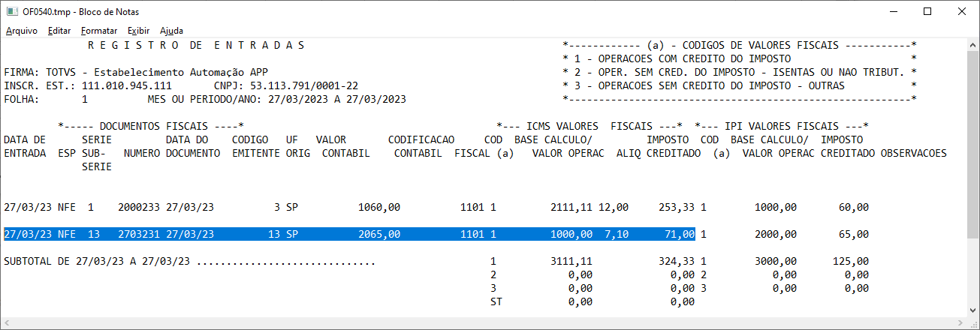
Task: Click the subtotal credited value 324,33
Action: 676,262
